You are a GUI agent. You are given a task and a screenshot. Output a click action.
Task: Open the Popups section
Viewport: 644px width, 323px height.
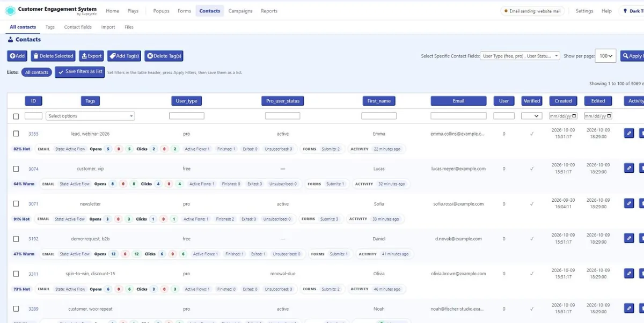[161, 11]
